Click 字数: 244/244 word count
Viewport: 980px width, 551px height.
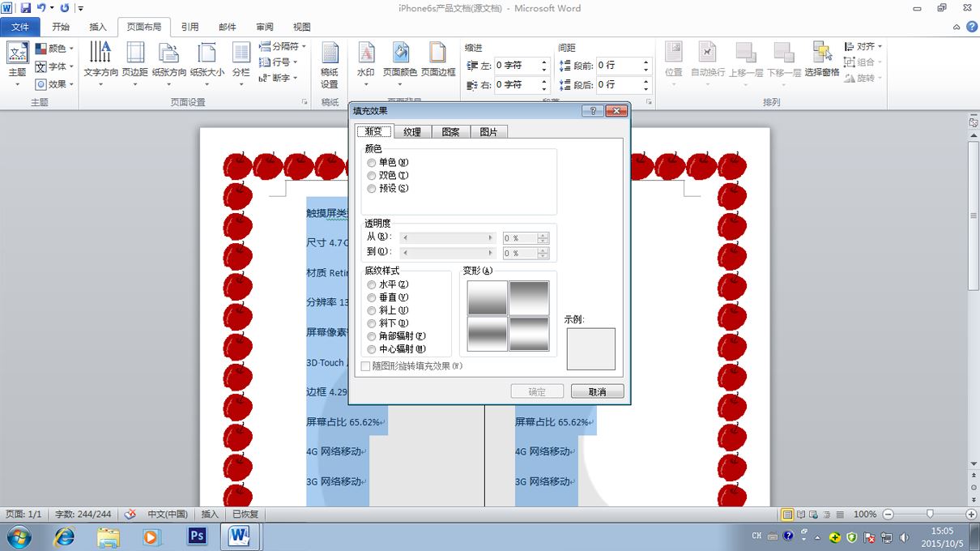pos(83,514)
